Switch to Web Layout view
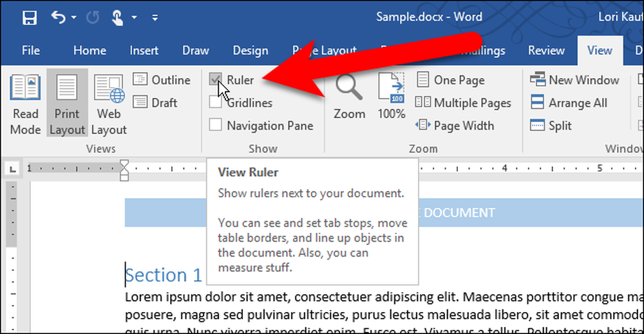This screenshot has width=644, height=334. (x=108, y=104)
